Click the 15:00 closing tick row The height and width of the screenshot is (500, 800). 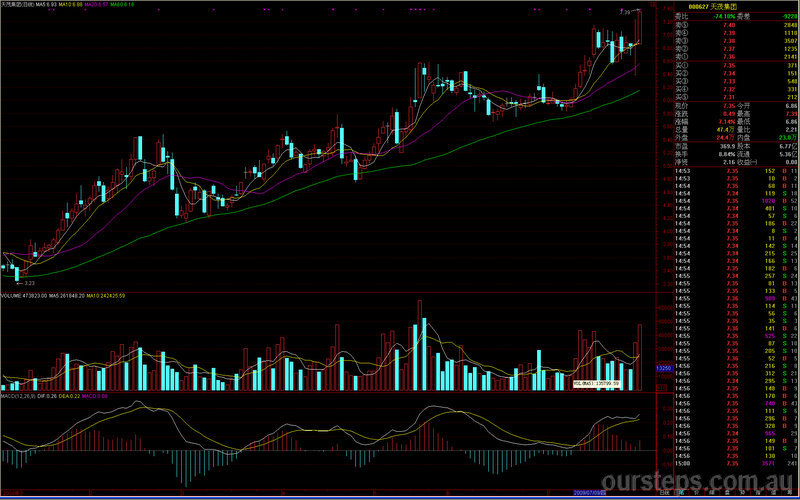[x=736, y=464]
